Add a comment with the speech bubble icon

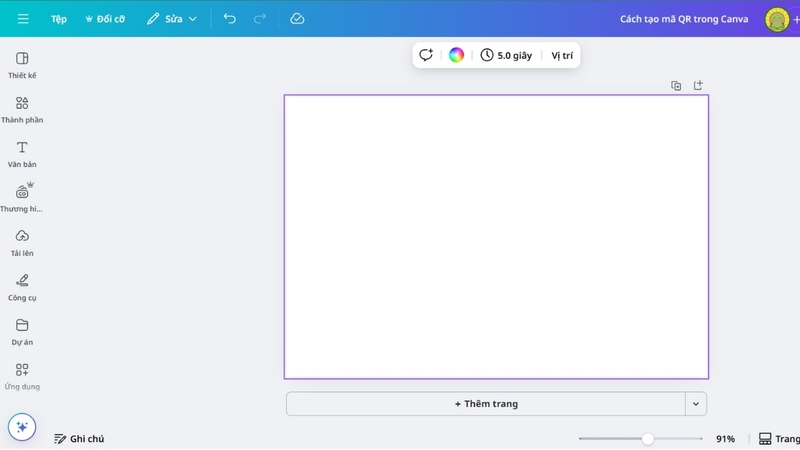coord(426,55)
